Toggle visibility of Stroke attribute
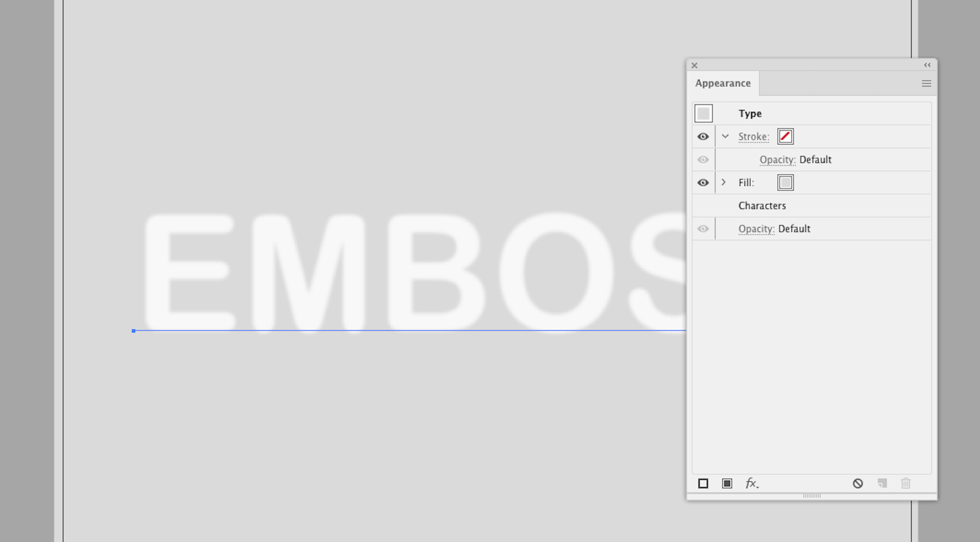This screenshot has height=542, width=980. pyautogui.click(x=703, y=136)
